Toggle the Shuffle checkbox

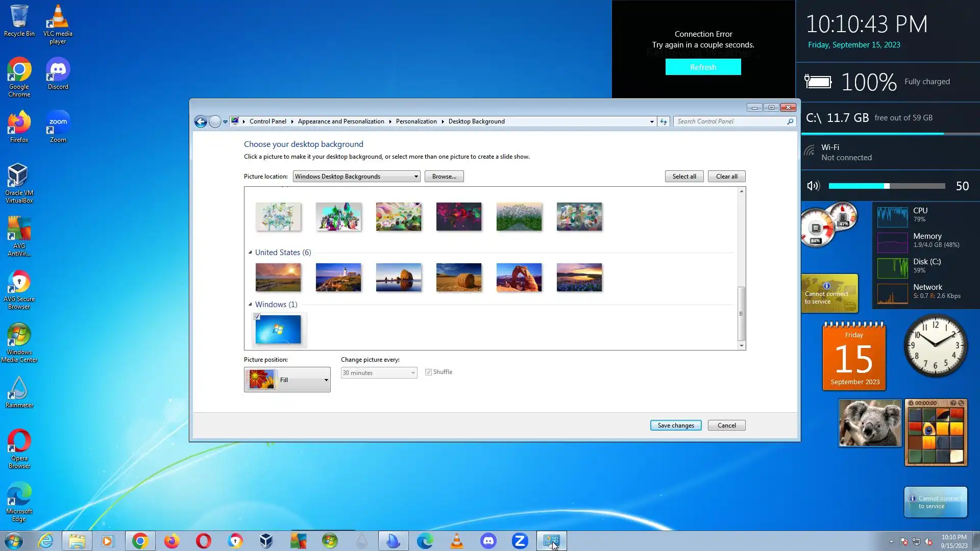(429, 372)
